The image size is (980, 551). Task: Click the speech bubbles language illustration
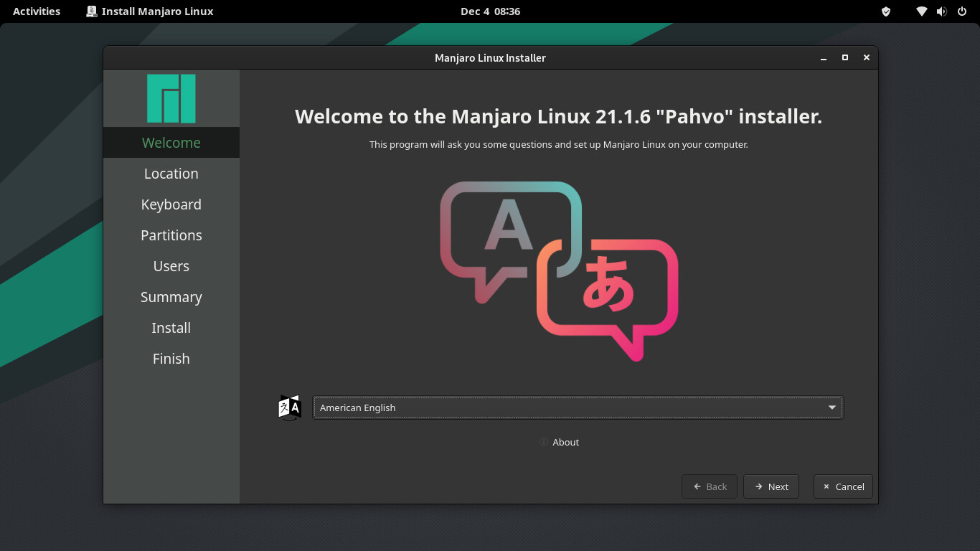(x=559, y=270)
